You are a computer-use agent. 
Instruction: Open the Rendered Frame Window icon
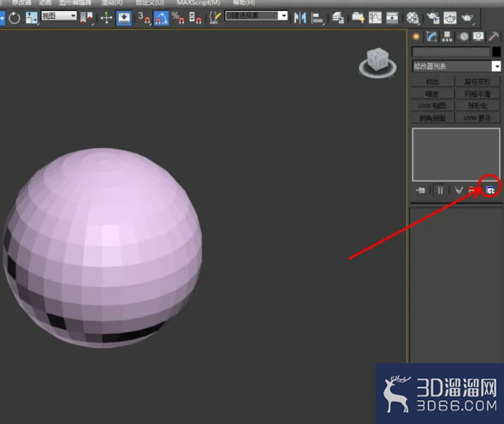point(450,18)
